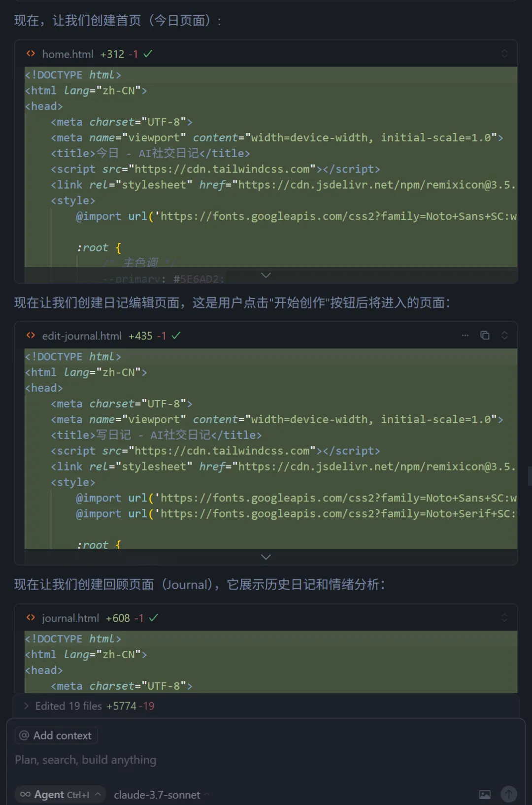Viewport: 532px width, 805px height.
Task: Toggle the home.html code block height
Action: coord(504,54)
